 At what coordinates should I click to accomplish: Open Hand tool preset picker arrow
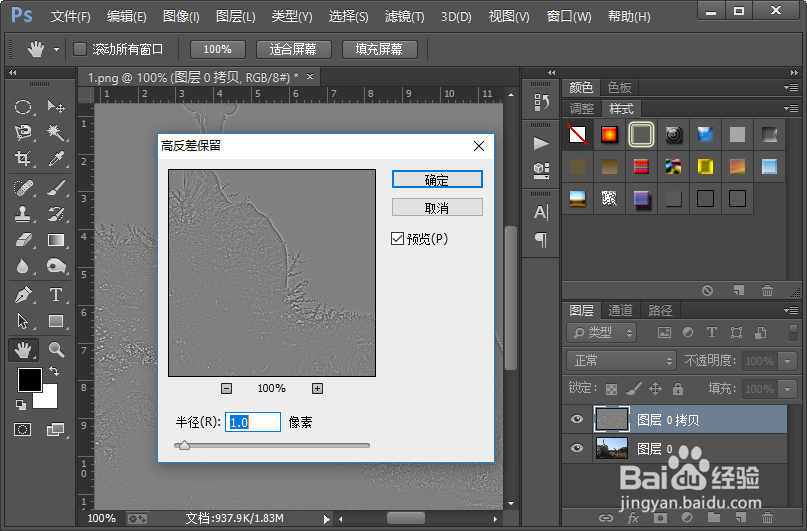tap(56, 49)
